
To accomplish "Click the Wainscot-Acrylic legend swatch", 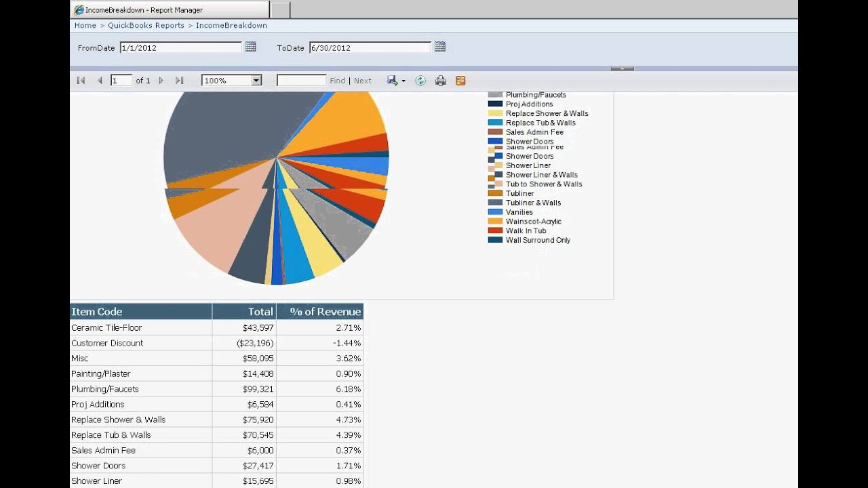I will click(x=495, y=221).
